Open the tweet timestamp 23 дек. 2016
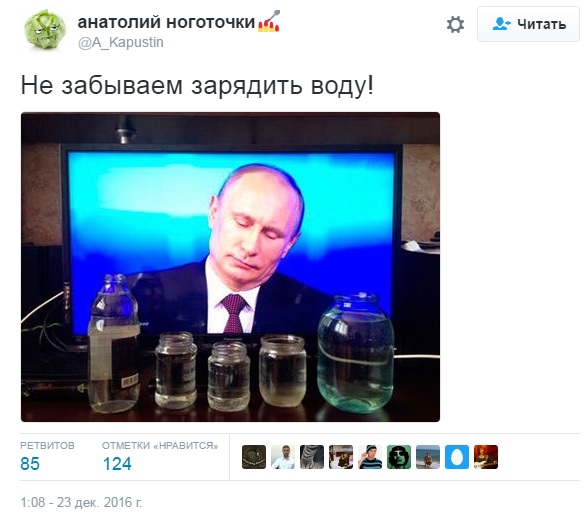Screen dimensions: 584x522 [81, 502]
